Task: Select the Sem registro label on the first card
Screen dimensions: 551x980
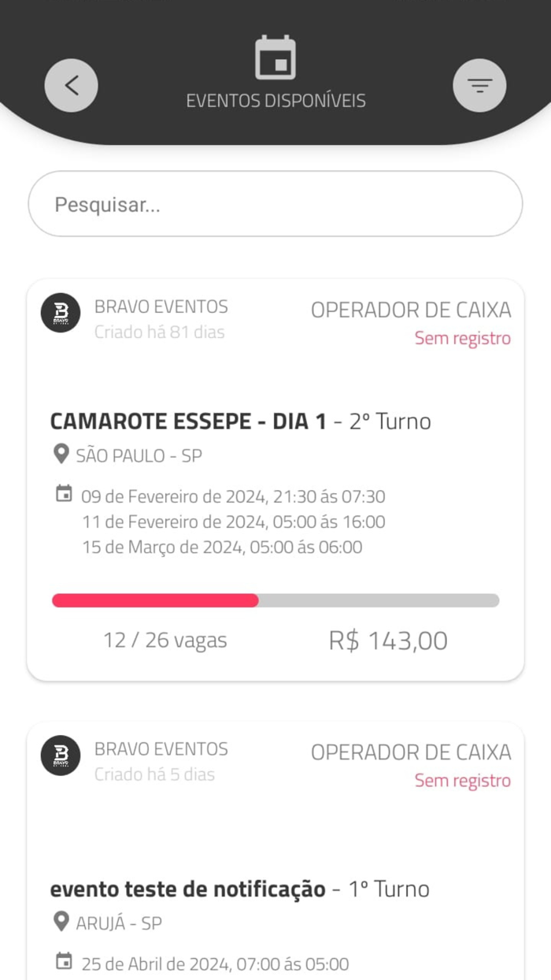Action: click(x=463, y=338)
